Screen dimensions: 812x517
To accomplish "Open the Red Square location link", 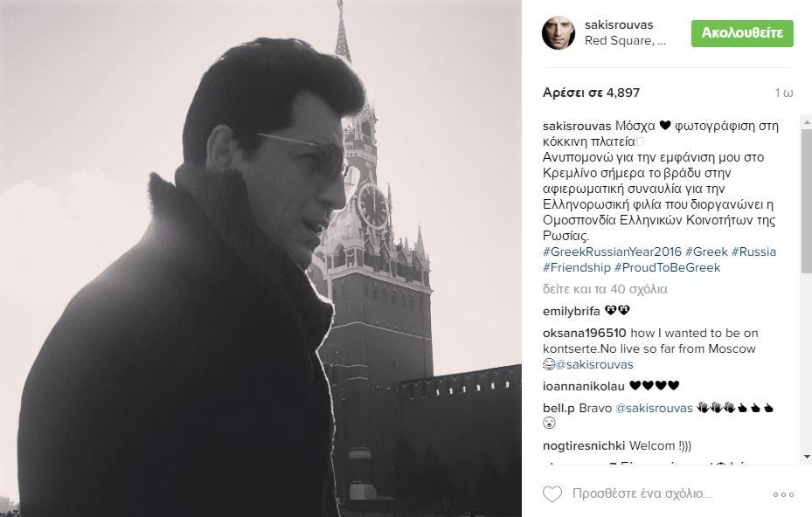I will coord(625,41).
